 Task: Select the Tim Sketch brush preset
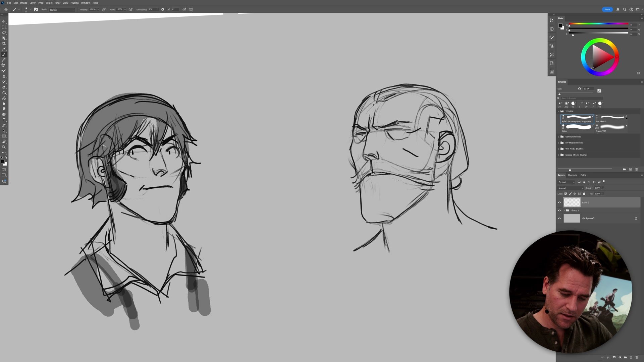[x=611, y=118]
